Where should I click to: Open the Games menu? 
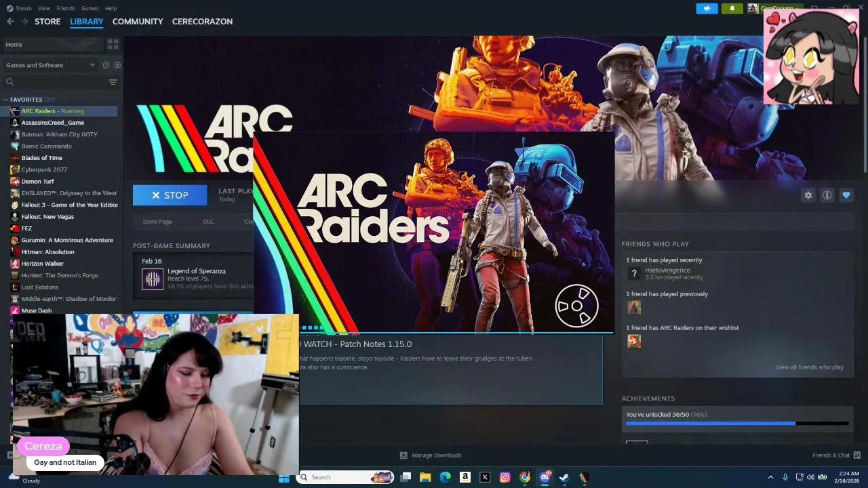click(x=90, y=8)
